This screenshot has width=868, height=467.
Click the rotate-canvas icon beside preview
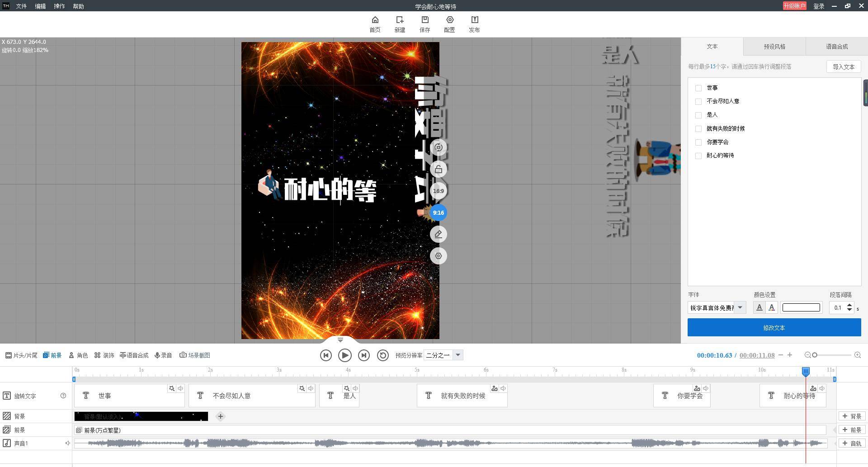(438, 147)
